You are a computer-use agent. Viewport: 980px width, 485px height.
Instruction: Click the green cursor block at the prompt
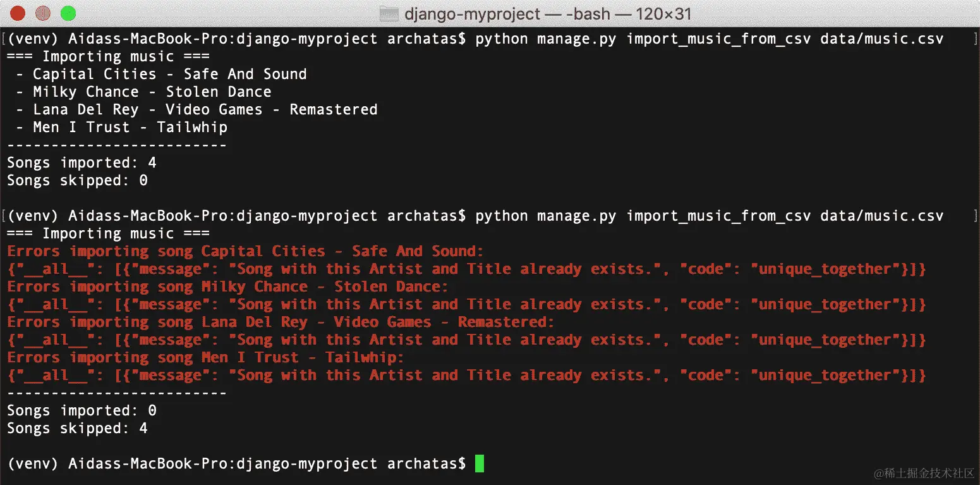(x=479, y=464)
